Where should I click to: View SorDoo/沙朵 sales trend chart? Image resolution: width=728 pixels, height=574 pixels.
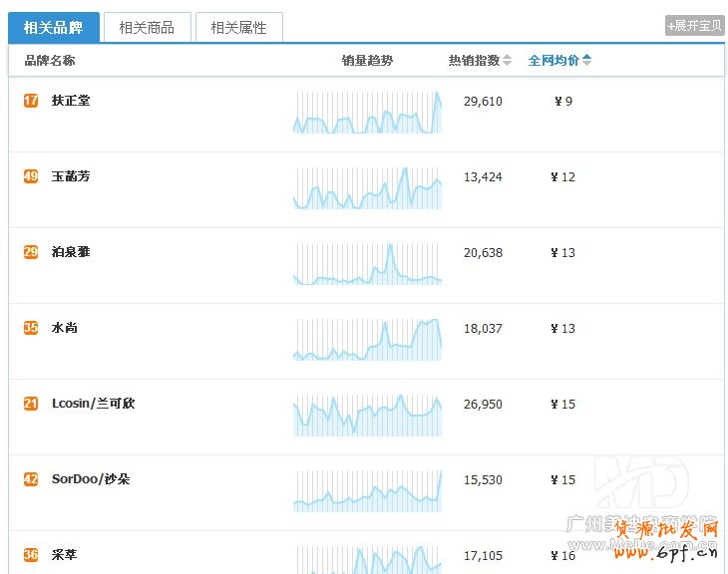pyautogui.click(x=367, y=490)
